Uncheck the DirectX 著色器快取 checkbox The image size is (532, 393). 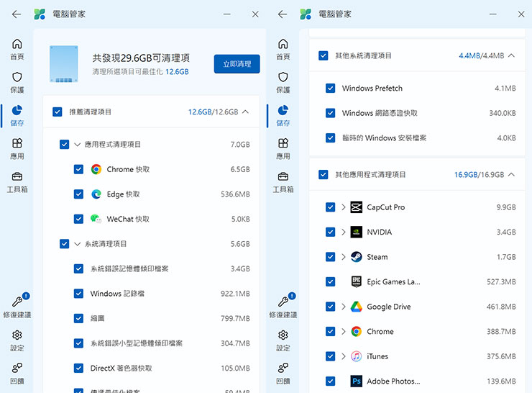click(79, 369)
